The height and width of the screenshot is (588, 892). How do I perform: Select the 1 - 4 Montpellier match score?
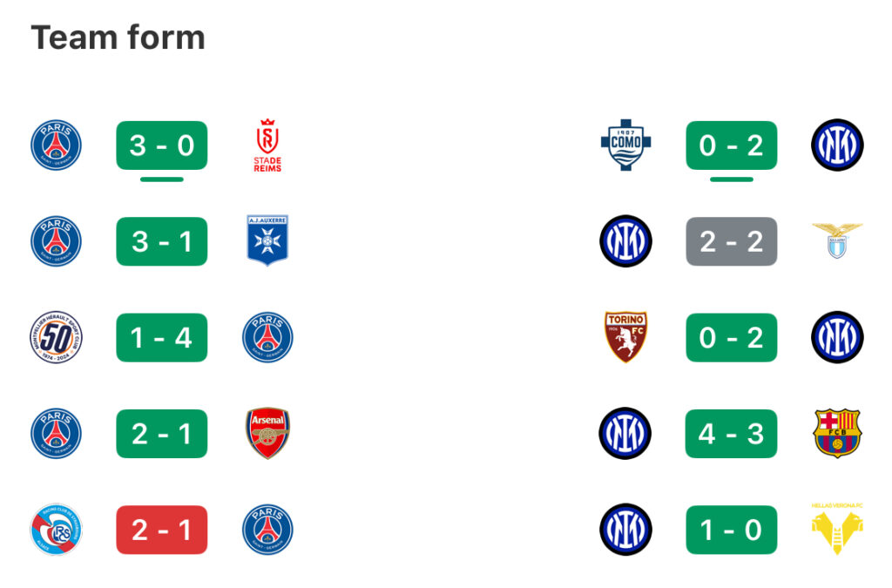pyautogui.click(x=161, y=337)
